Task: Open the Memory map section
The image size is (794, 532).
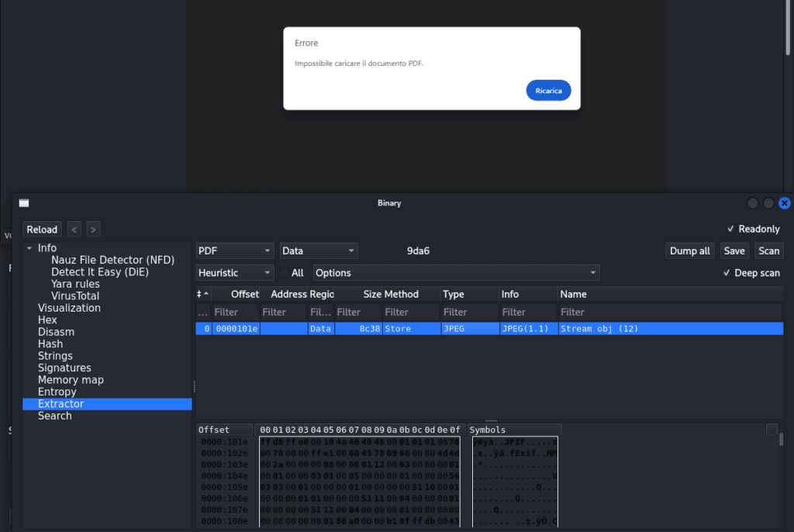Action: pos(71,380)
